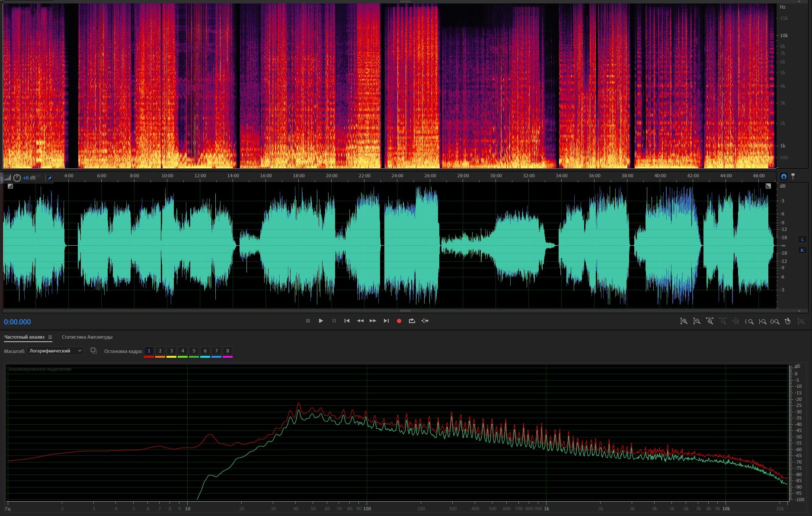Toggle hold frame 5 button
812x516 pixels.
194,351
